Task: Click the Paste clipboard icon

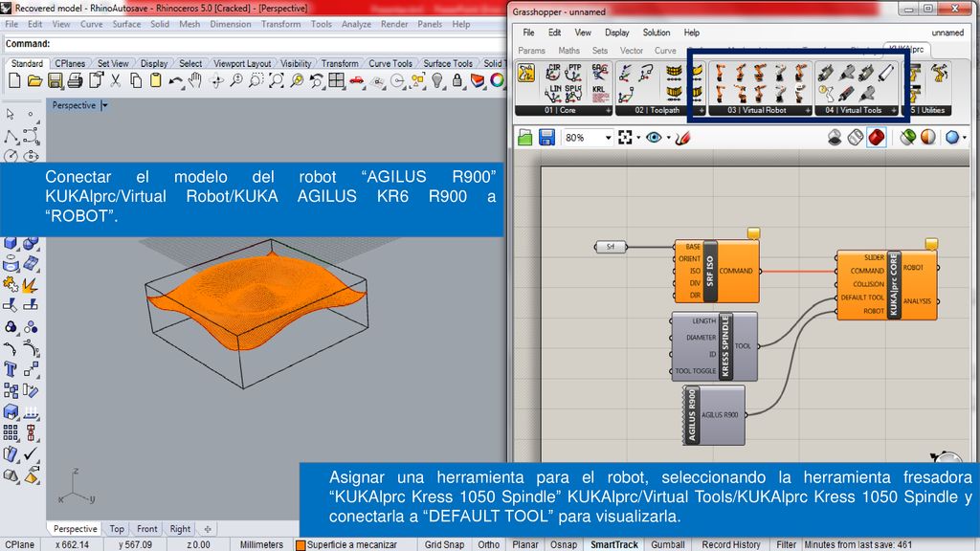Action: point(156,80)
